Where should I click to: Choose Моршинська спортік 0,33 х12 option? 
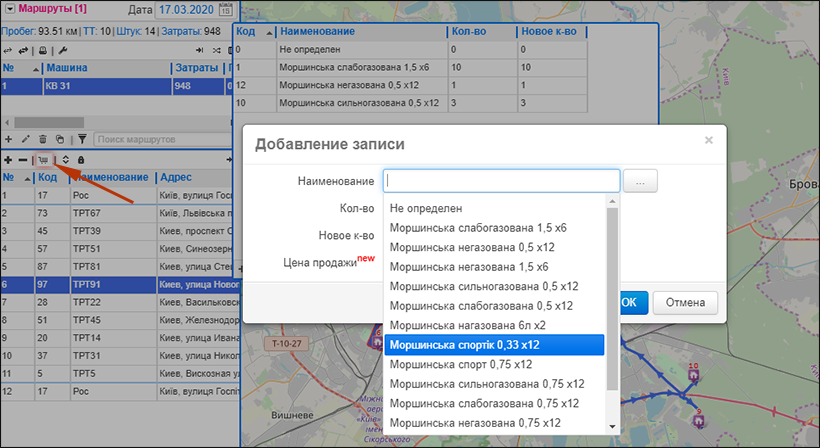[494, 345]
